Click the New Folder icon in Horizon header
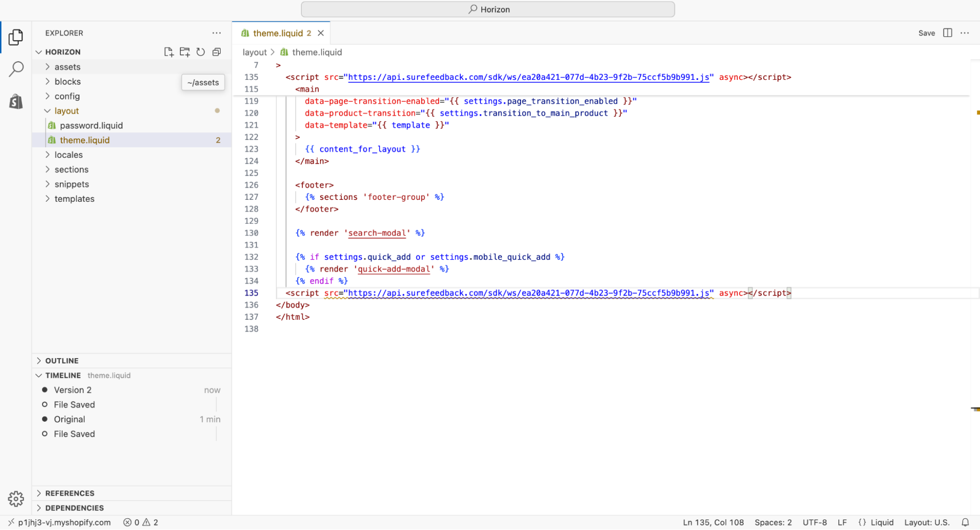980x530 pixels. pos(185,52)
